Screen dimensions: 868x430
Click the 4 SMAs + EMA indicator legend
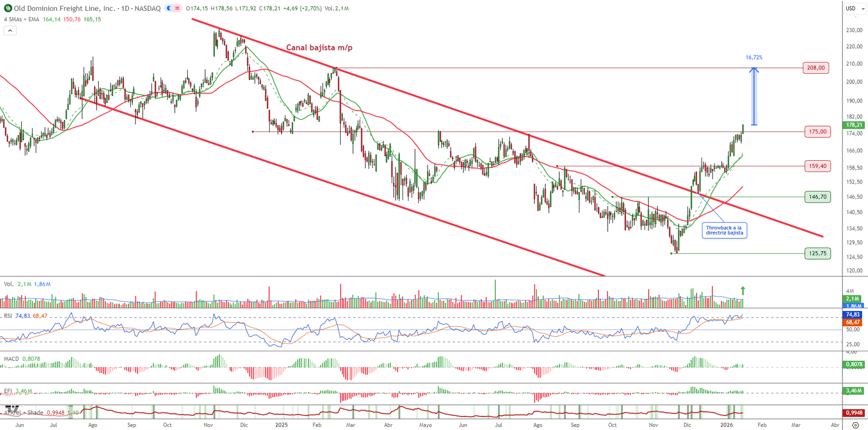point(22,20)
